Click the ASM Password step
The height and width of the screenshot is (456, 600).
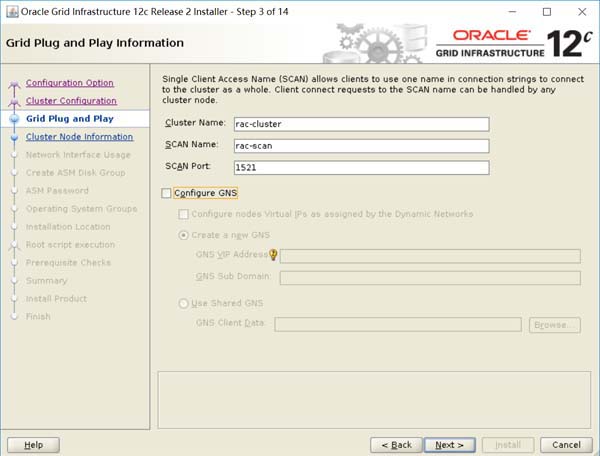(57, 191)
